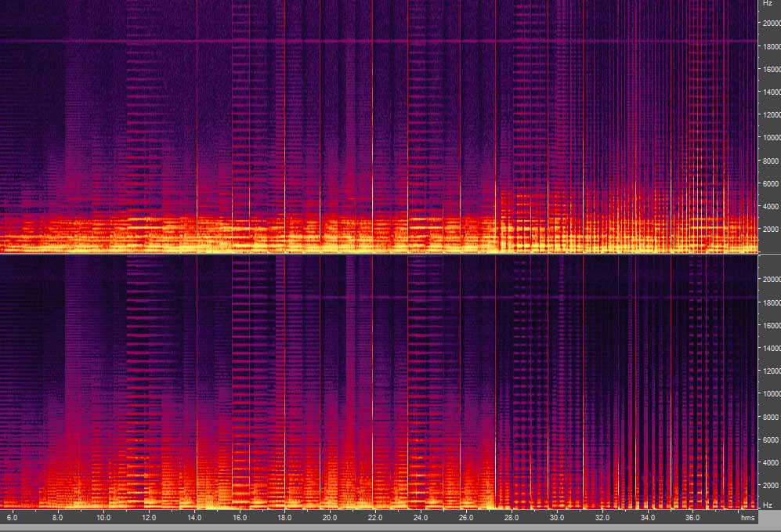Viewport: 781px width, 532px height.
Task: Select 2000 on the top channel frequency scale
Action: point(772,229)
